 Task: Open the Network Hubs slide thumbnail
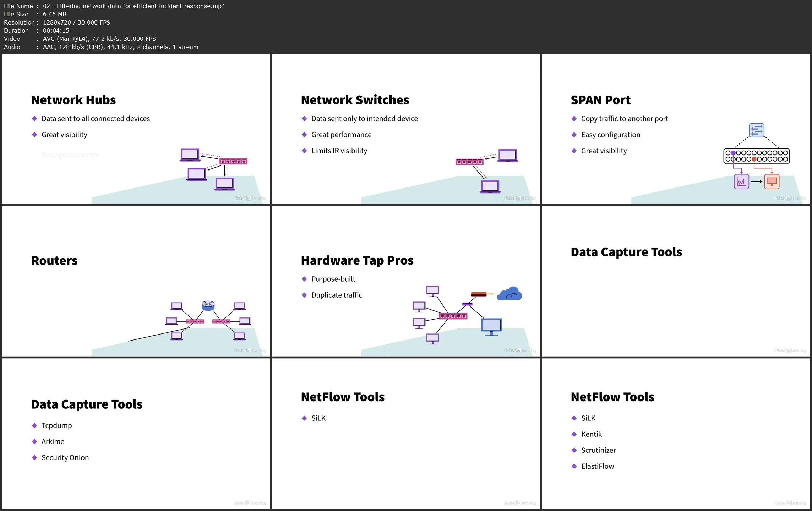pos(136,129)
